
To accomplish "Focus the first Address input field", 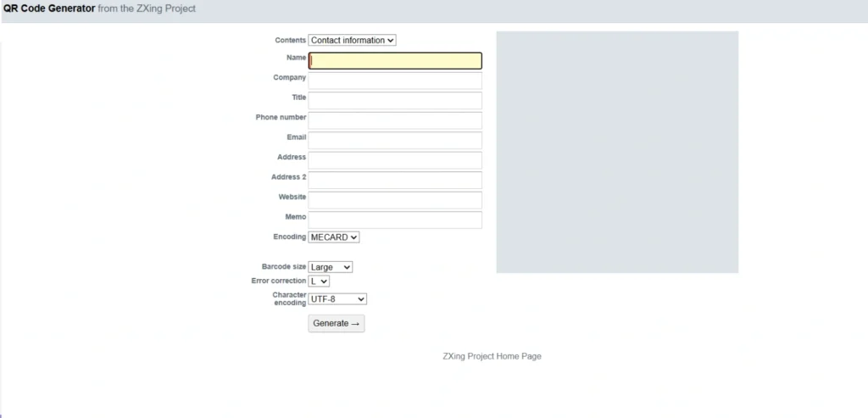I will [x=395, y=160].
